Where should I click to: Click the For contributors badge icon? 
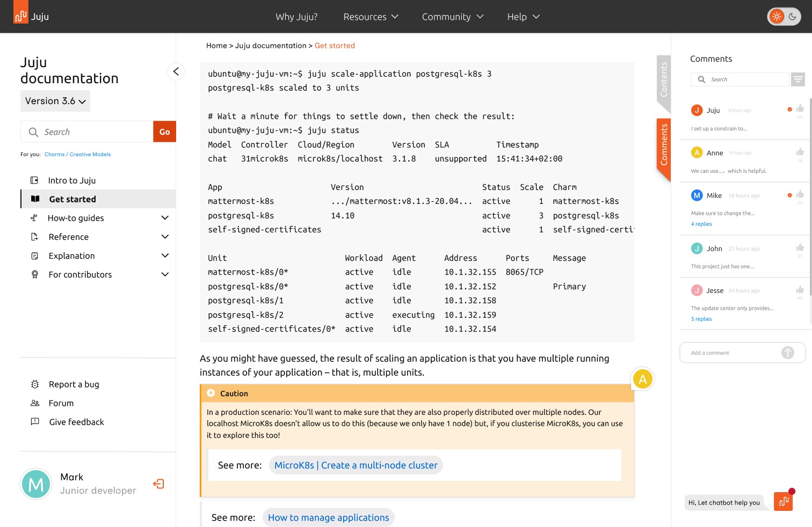34,274
